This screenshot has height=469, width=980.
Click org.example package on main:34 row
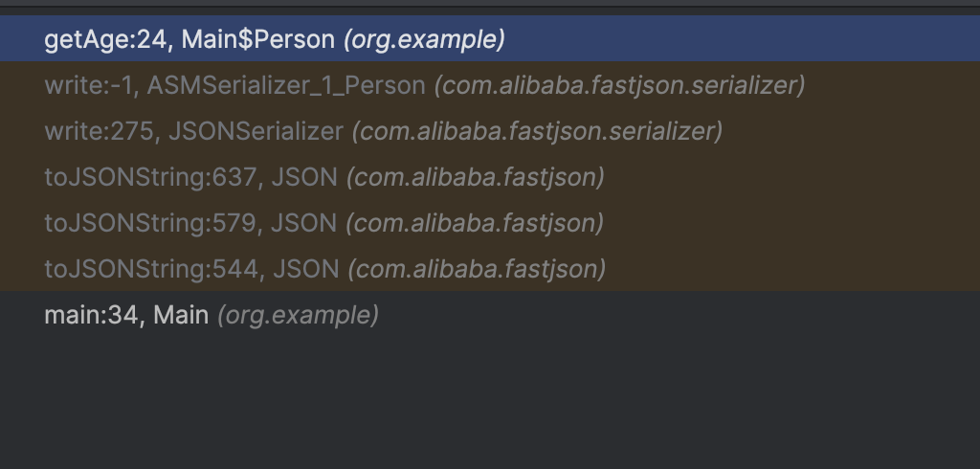pos(298,315)
